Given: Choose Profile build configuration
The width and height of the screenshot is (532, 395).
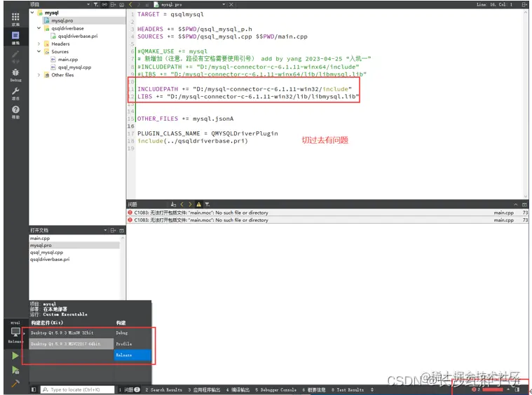Looking at the screenshot, I should click(x=132, y=344).
